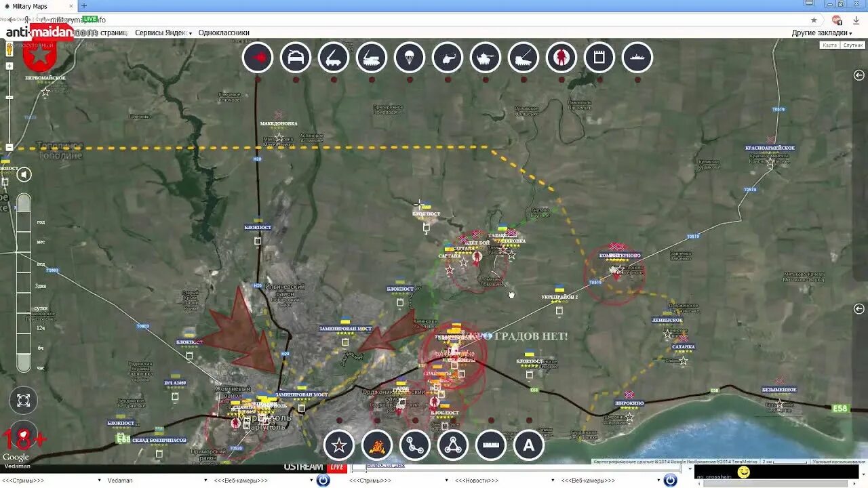Screen dimensions: 868x488
Task: Click the Красноармейское star marker
Action: (x=770, y=162)
